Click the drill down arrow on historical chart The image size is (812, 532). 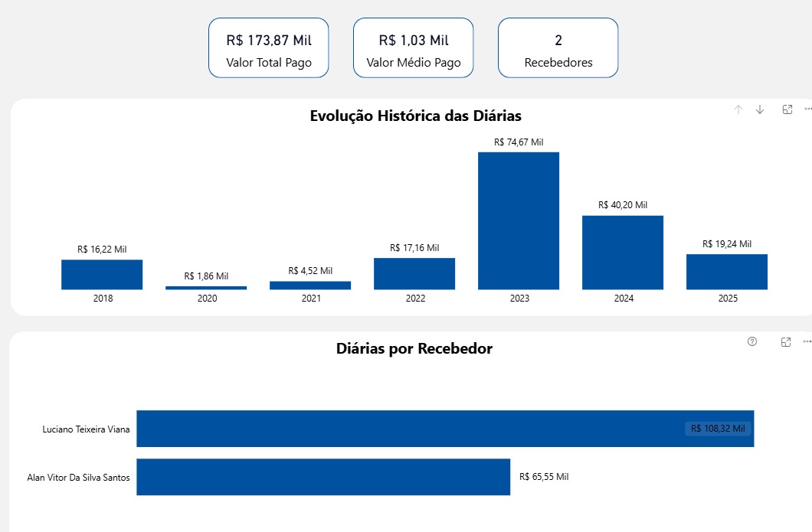tap(760, 109)
